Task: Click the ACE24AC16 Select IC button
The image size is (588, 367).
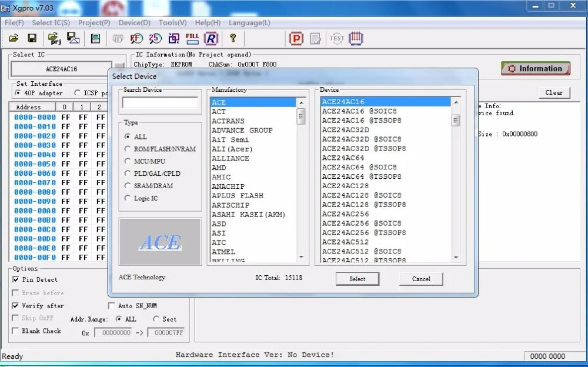Action: pos(62,69)
